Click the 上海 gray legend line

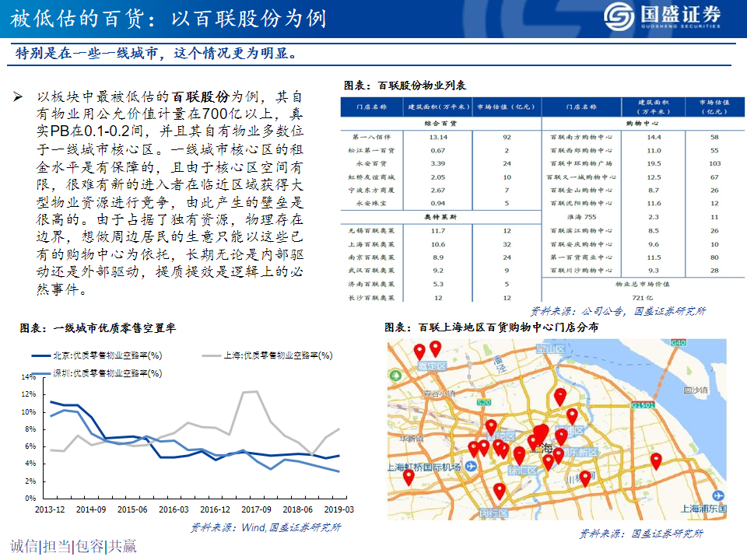[211, 355]
